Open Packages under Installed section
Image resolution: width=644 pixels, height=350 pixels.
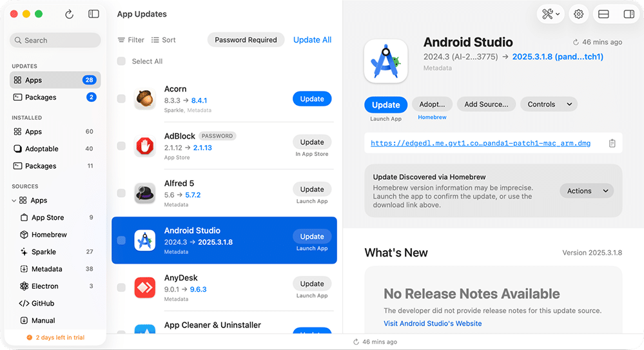[x=55, y=166]
